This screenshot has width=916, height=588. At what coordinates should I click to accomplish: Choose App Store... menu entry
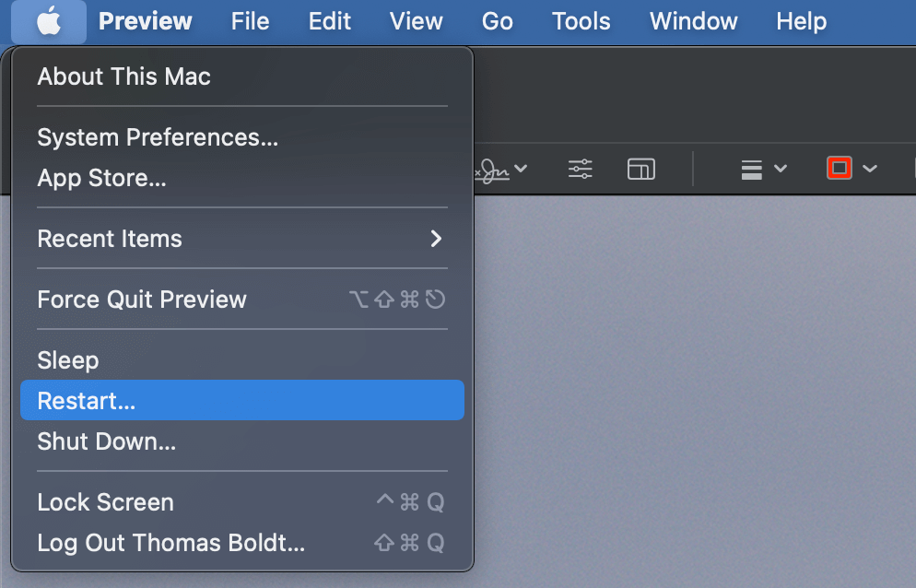241,178
